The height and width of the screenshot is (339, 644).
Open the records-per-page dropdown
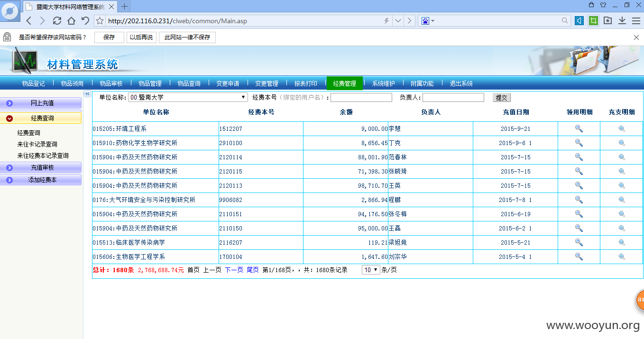point(371,270)
